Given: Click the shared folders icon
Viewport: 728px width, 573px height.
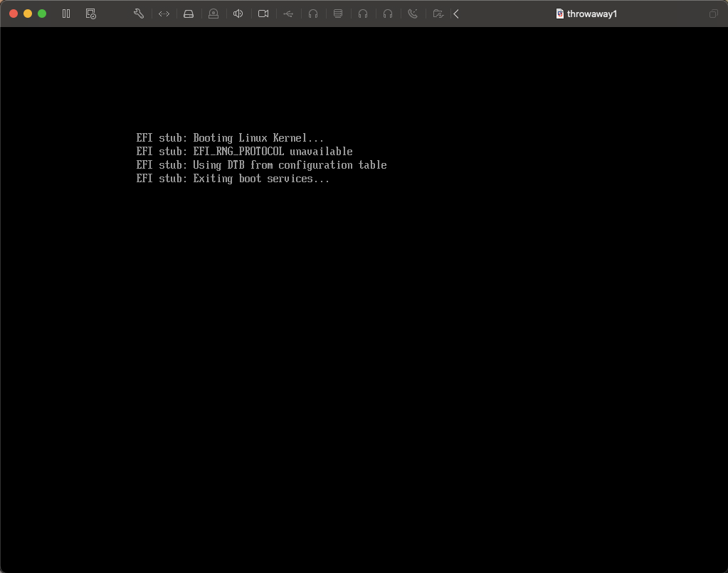Looking at the screenshot, I should 438,14.
